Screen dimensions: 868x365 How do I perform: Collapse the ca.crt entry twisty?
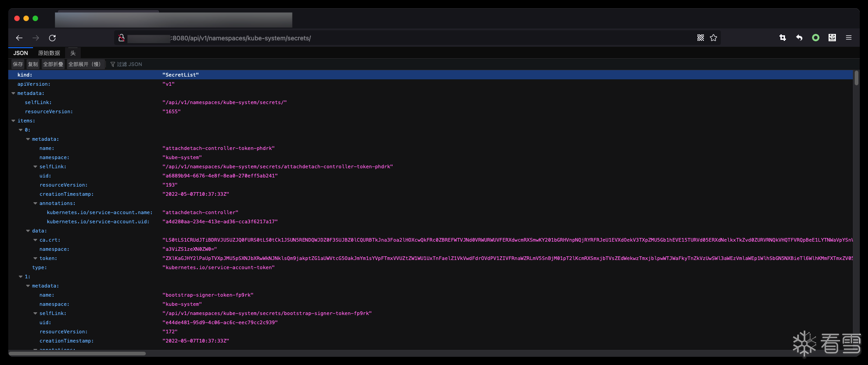(x=35, y=240)
